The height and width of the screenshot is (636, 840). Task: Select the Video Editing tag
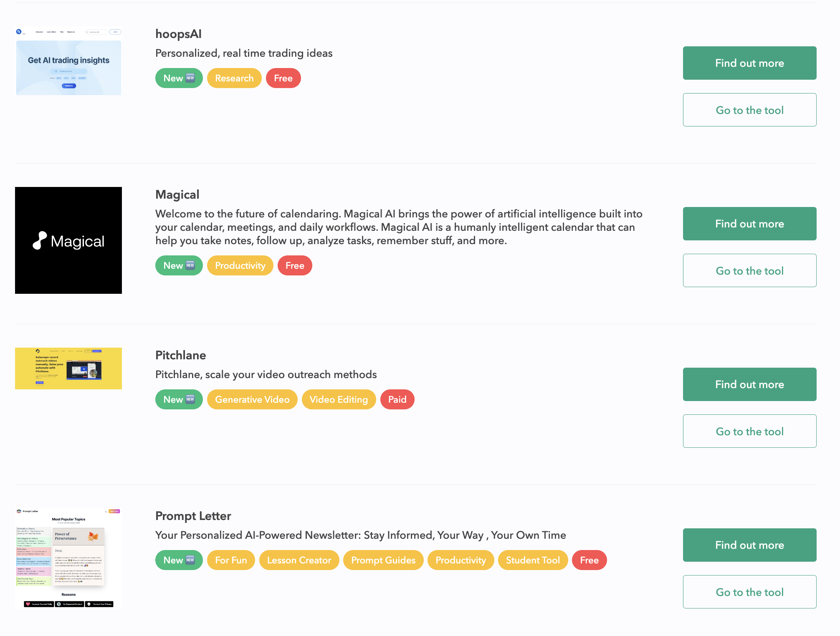click(x=339, y=399)
